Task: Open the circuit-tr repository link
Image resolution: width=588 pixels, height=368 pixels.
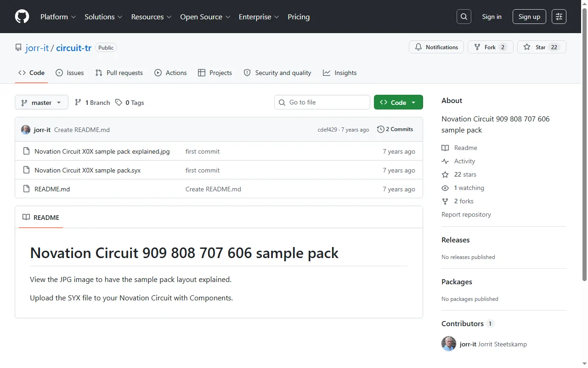Action: pos(73,47)
